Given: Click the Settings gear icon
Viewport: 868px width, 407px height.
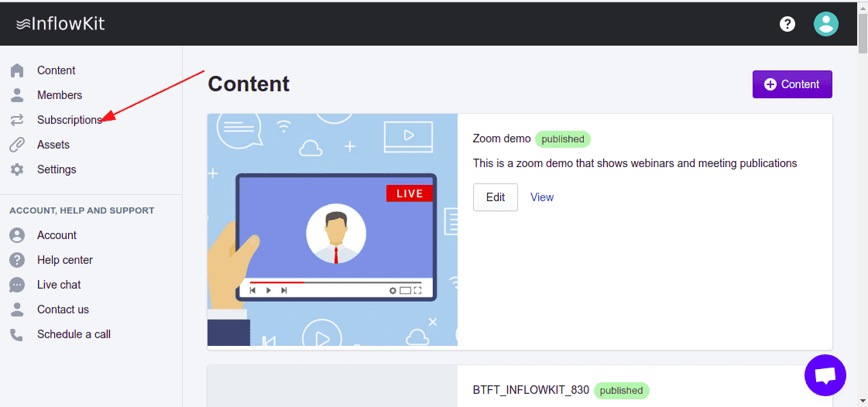Looking at the screenshot, I should (17, 169).
